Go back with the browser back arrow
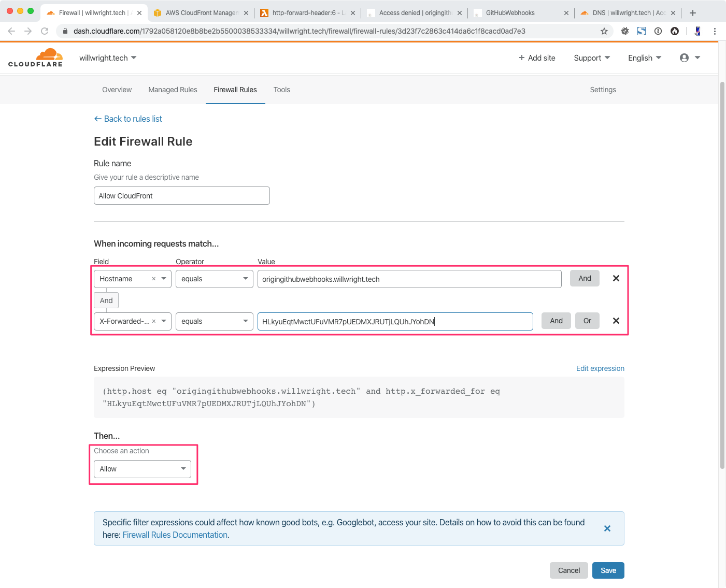Viewport: 726px width, 588px height. click(x=11, y=31)
